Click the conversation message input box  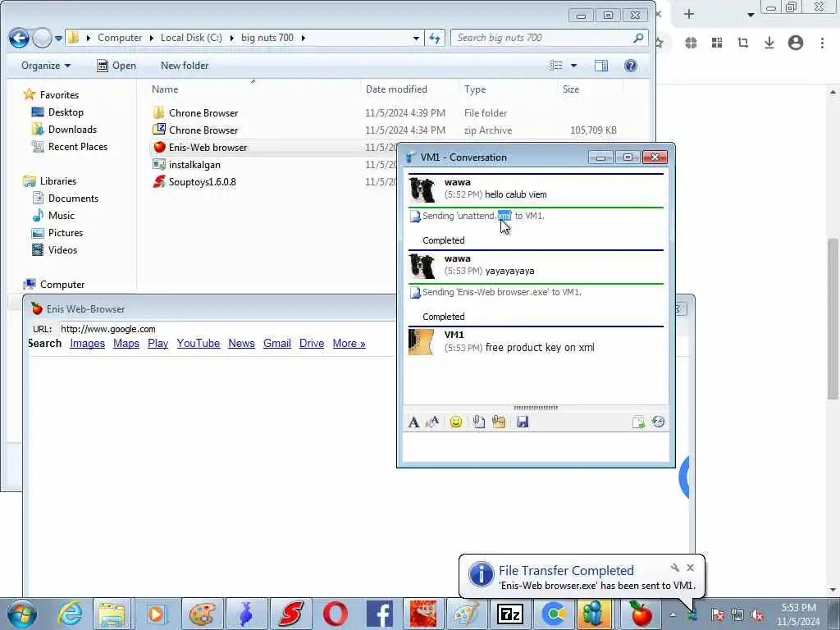pyautogui.click(x=536, y=447)
